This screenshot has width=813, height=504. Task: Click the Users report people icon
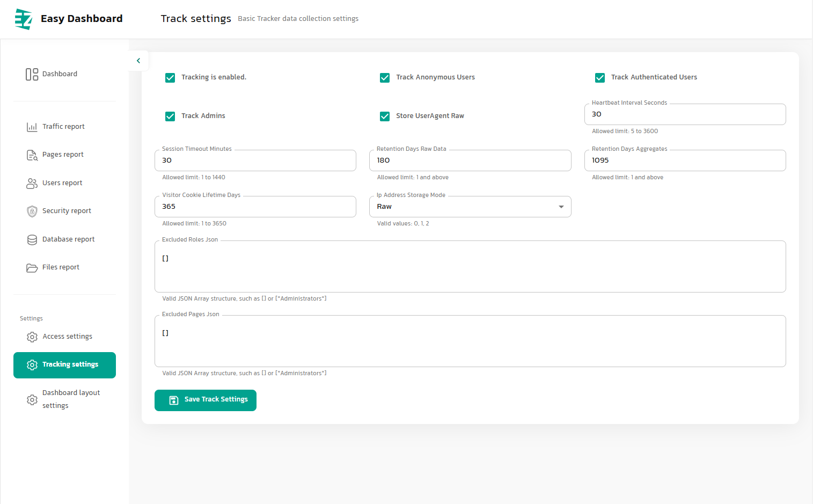(32, 183)
